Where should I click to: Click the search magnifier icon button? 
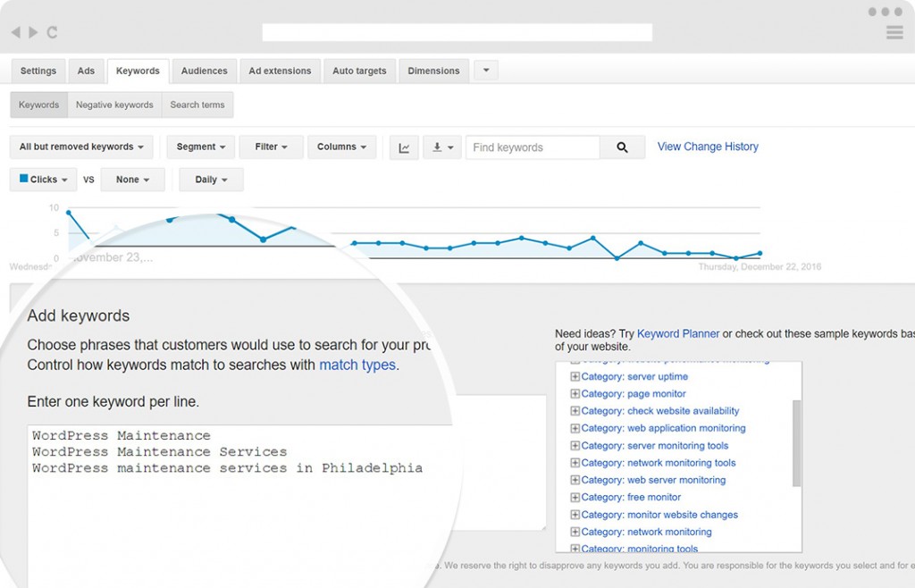point(622,147)
